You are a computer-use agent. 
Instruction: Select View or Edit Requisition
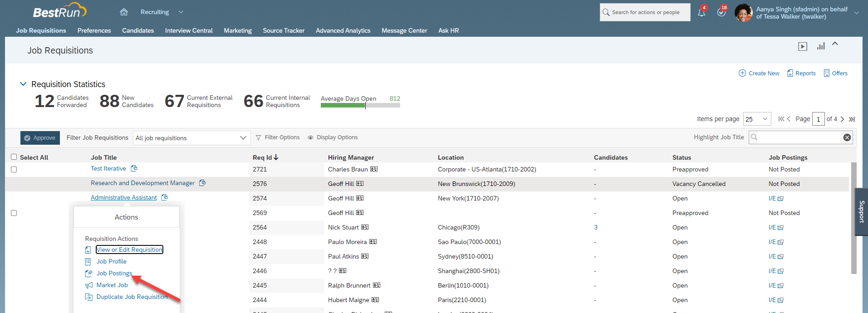tap(129, 249)
